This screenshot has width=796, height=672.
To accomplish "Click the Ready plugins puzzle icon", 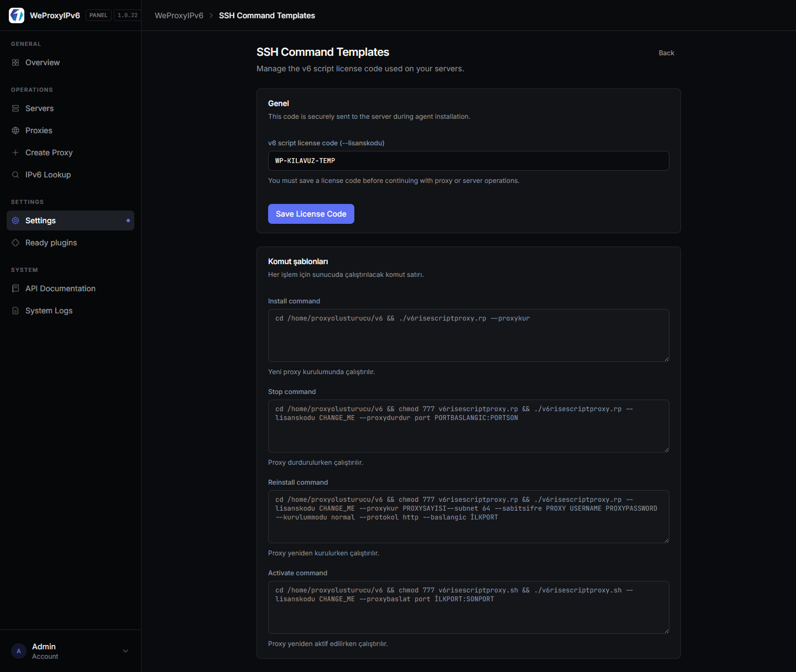I will click(15, 243).
